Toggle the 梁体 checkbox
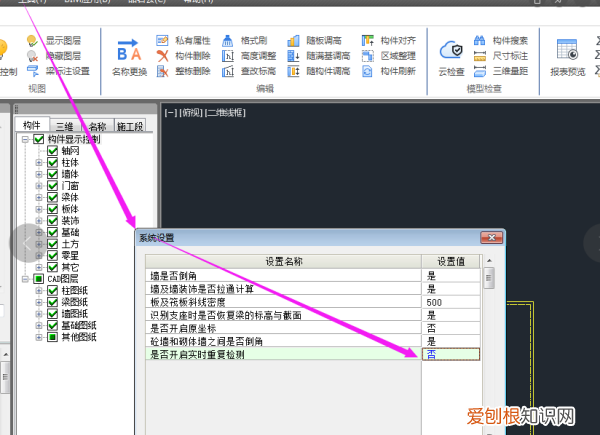The height and width of the screenshot is (435, 600). (x=53, y=197)
